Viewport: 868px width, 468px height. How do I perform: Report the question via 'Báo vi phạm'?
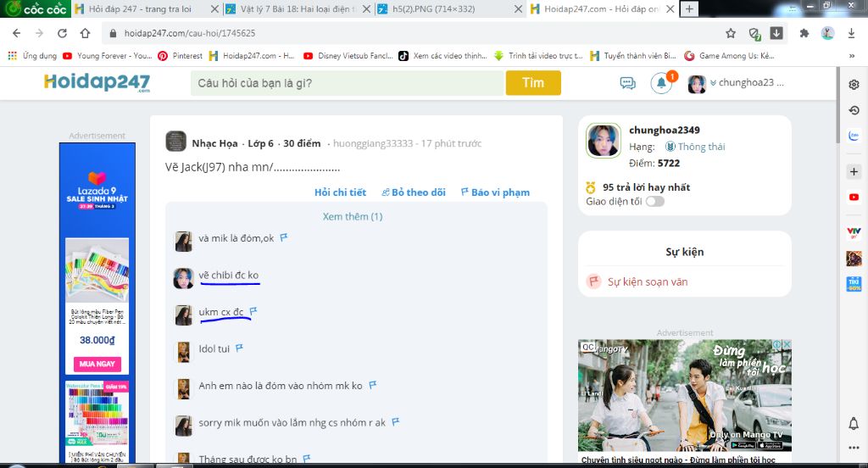coord(495,192)
